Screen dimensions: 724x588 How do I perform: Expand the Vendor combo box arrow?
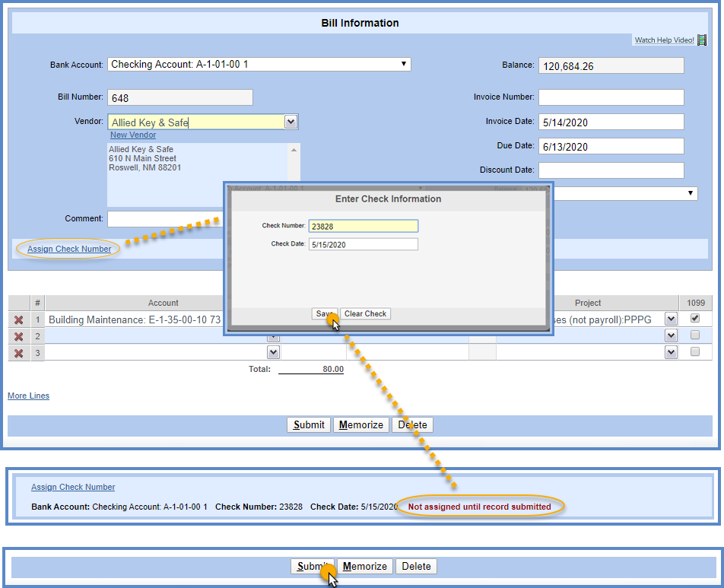291,122
